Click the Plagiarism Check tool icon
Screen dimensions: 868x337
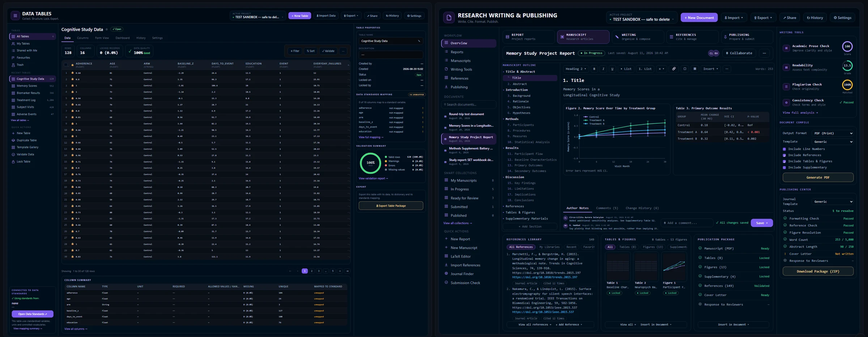point(786,86)
